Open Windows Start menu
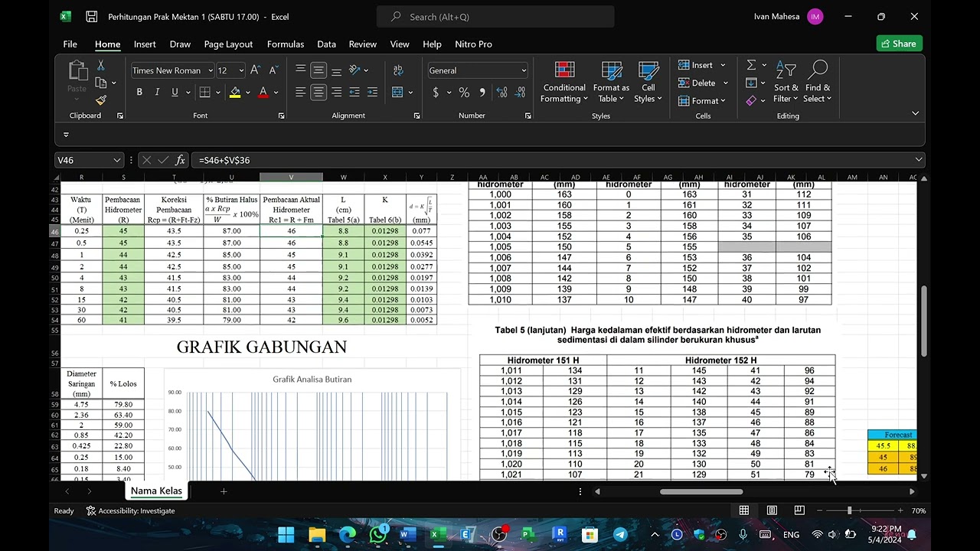This screenshot has height=551, width=980. click(x=286, y=534)
